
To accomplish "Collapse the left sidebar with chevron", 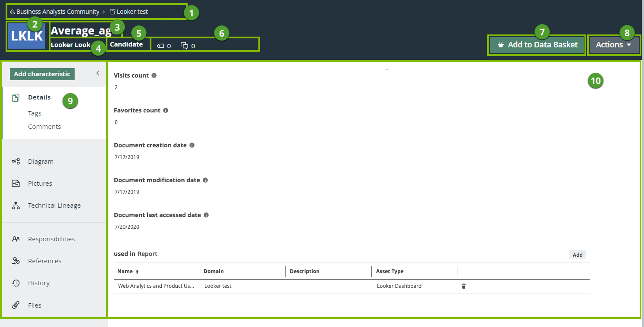I will tap(97, 73).
